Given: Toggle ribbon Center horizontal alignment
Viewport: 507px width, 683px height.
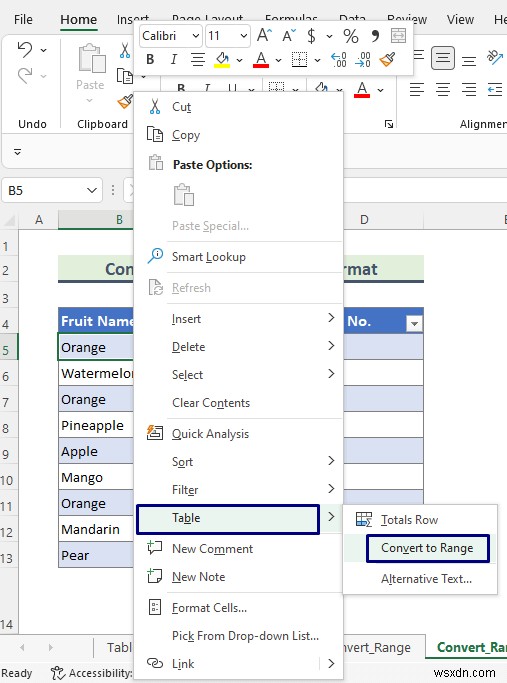Looking at the screenshot, I should (x=443, y=90).
